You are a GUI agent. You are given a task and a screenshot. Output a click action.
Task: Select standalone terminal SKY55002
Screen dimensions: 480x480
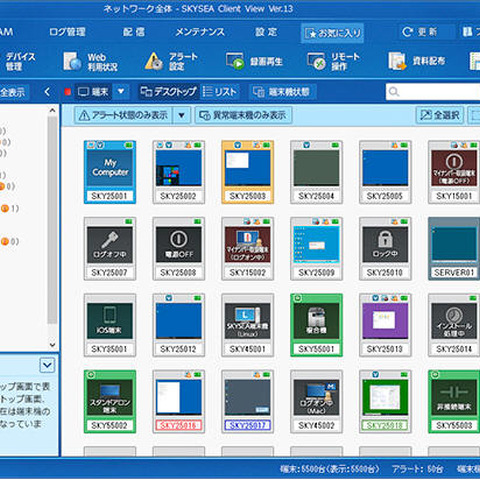pos(110,402)
